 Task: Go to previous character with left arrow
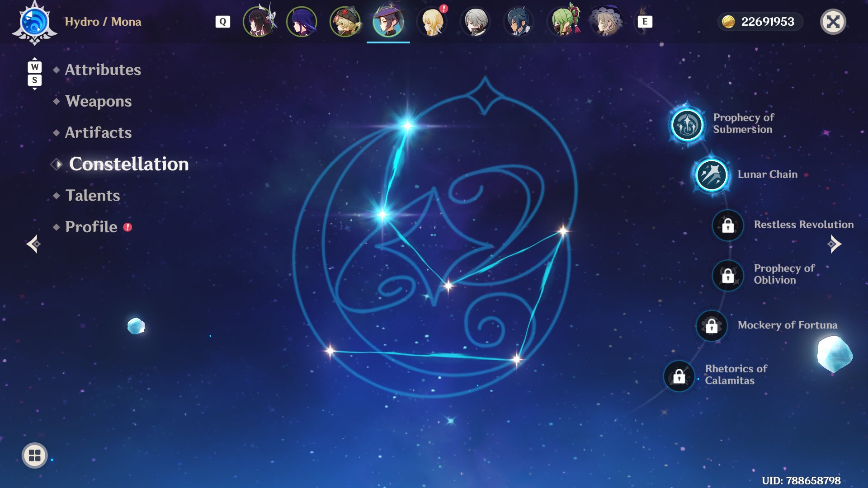pyautogui.click(x=33, y=244)
